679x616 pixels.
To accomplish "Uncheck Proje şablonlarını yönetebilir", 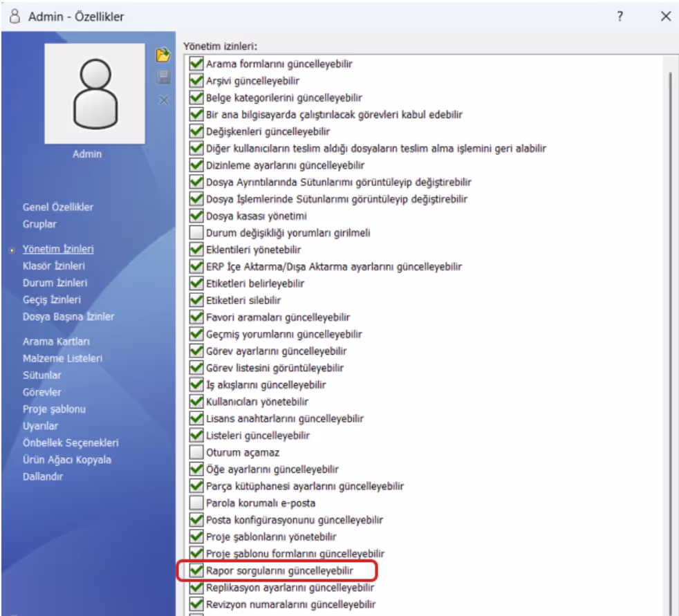I will 196,536.
